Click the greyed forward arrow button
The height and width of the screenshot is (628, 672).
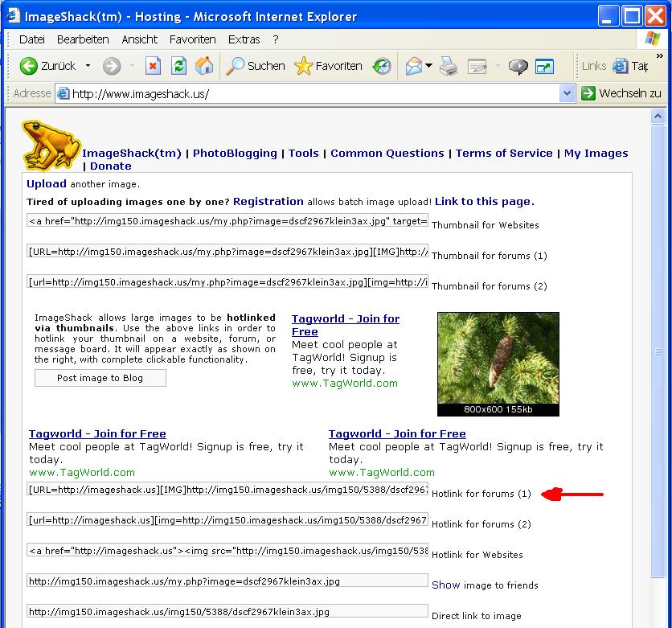click(112, 66)
